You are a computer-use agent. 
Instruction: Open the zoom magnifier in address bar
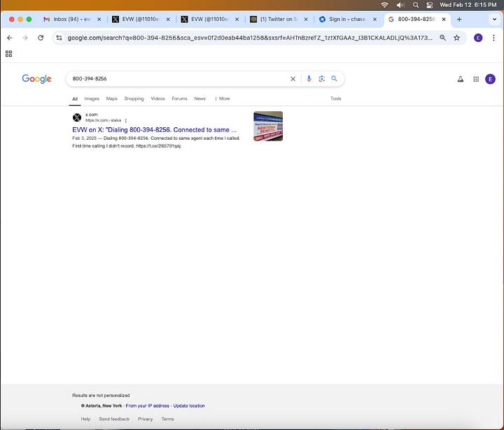click(443, 38)
